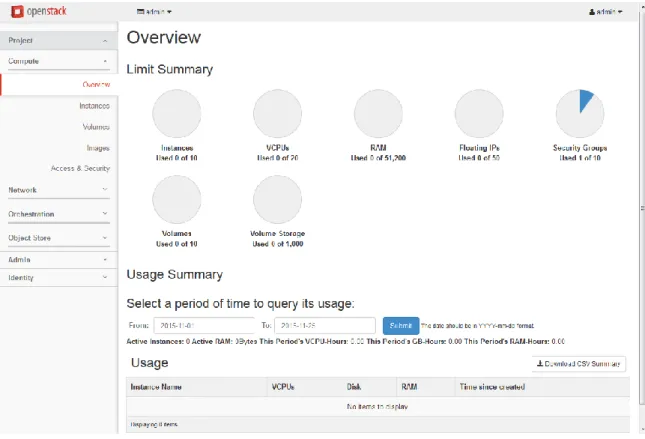645x439 pixels.
Task: Click the RAM usage pie chart
Action: point(378,114)
